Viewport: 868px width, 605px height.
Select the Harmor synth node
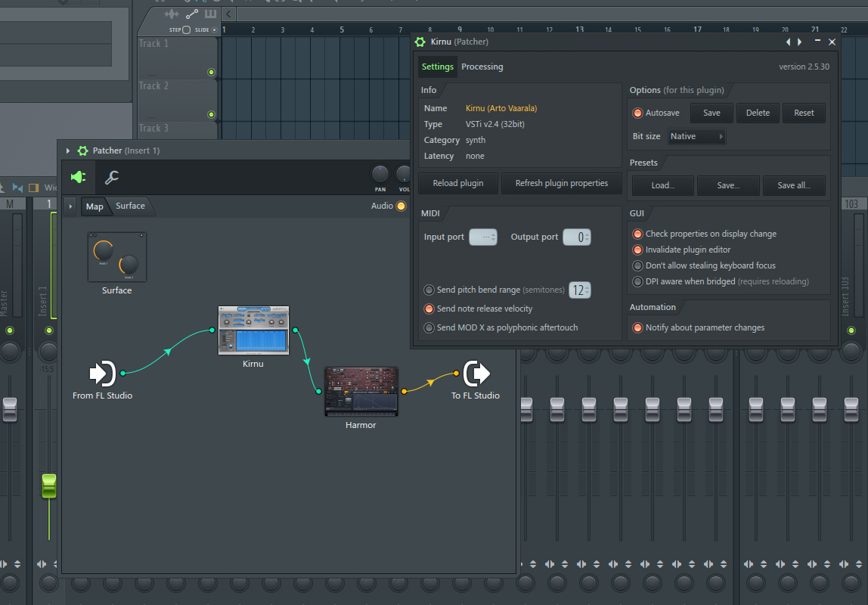coord(361,391)
